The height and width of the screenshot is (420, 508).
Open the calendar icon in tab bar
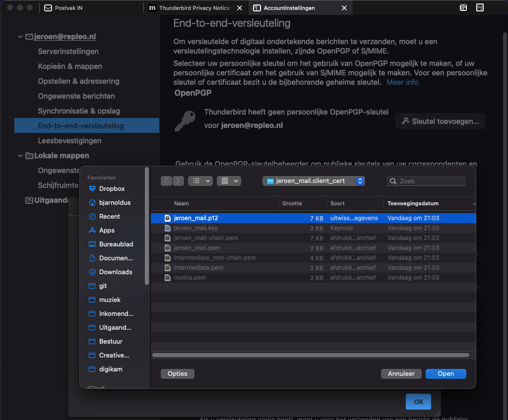(463, 7)
